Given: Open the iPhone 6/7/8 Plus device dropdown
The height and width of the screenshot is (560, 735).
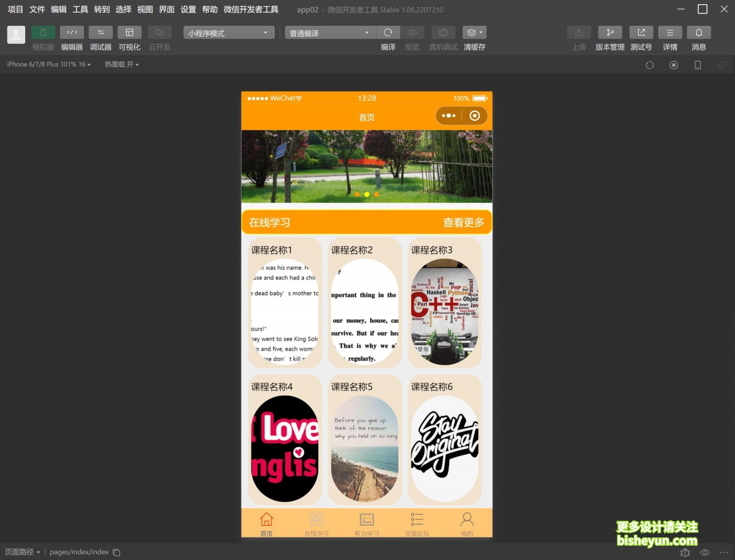Looking at the screenshot, I should point(49,65).
